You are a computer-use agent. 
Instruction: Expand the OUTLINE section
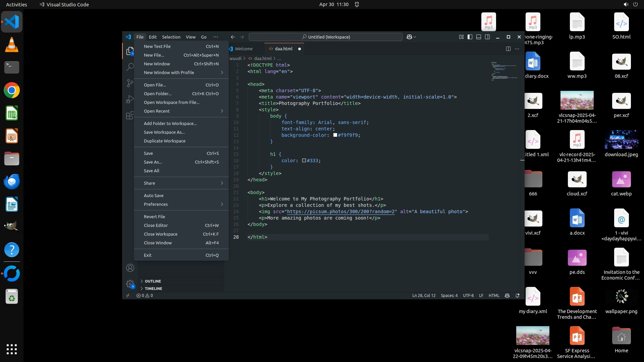point(153,281)
